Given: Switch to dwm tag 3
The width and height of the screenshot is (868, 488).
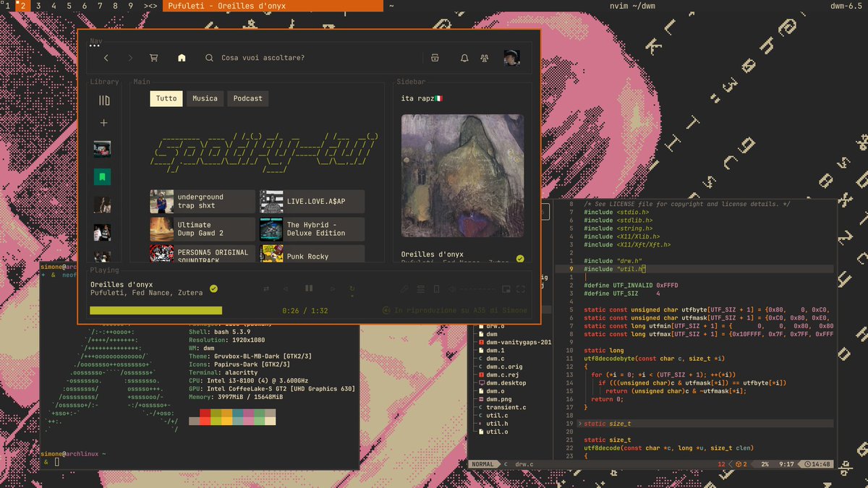Looking at the screenshot, I should click(x=38, y=6).
